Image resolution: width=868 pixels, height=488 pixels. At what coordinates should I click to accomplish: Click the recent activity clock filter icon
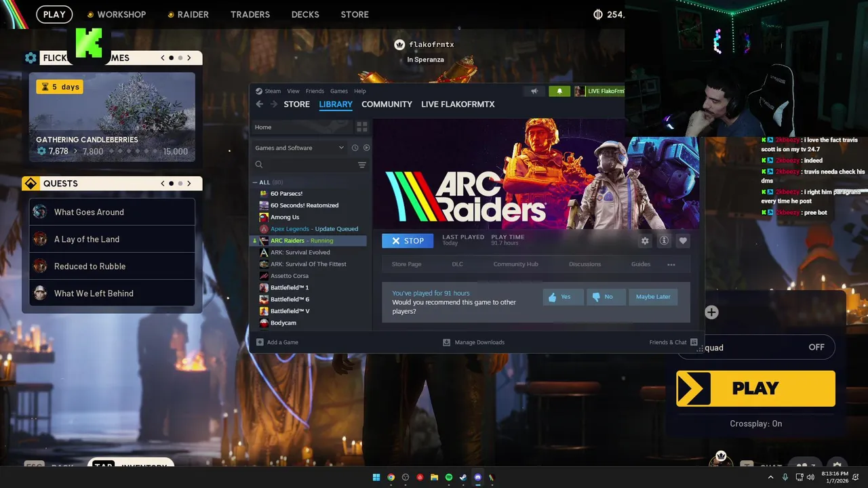tap(355, 148)
